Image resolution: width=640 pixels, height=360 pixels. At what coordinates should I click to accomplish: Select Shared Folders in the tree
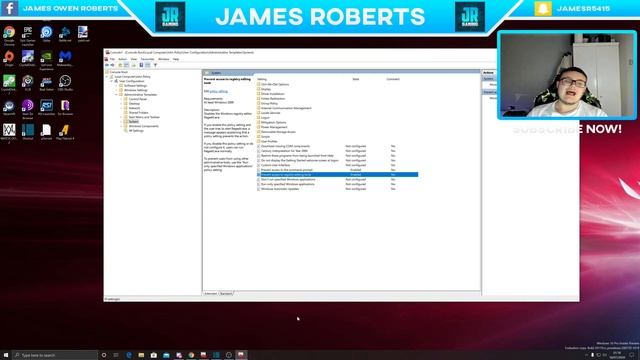138,113
